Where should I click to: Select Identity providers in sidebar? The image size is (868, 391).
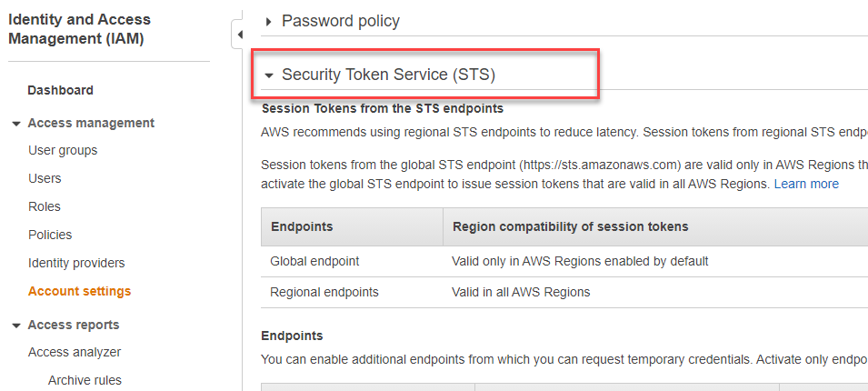[x=76, y=263]
